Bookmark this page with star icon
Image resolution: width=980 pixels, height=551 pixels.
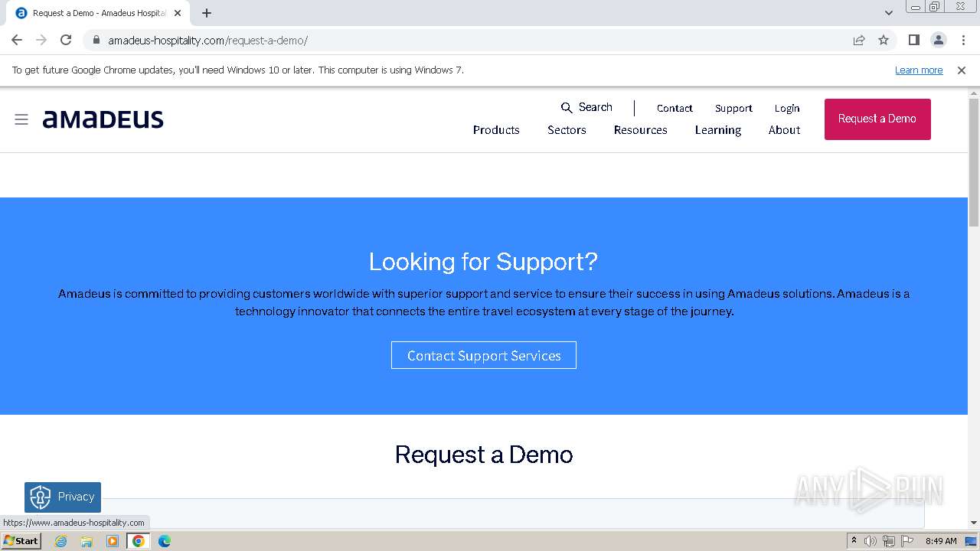(x=884, y=40)
